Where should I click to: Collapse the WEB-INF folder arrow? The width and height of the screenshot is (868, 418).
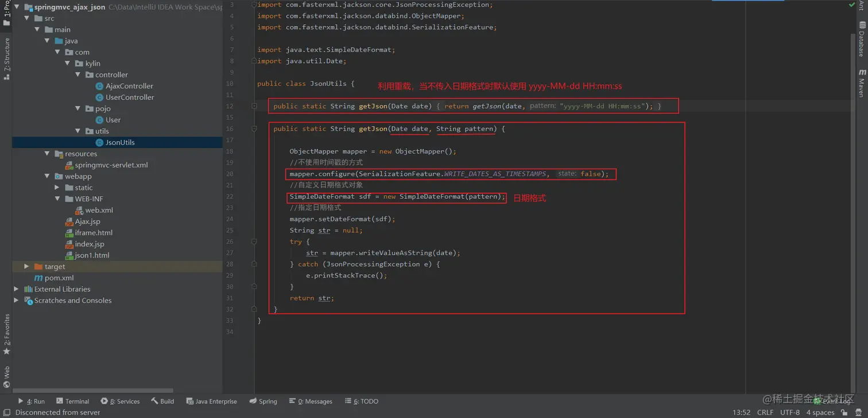(57, 199)
